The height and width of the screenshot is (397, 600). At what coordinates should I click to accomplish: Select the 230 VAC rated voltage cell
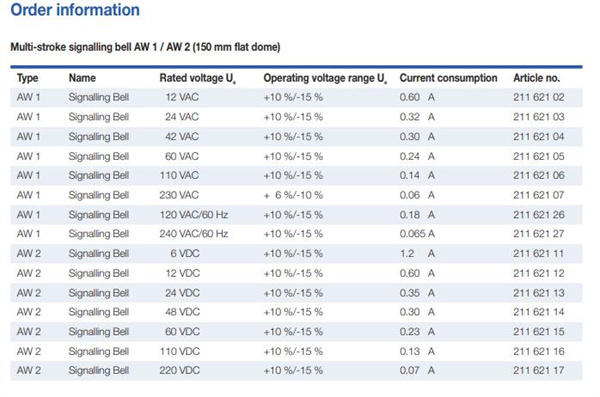pyautogui.click(x=179, y=195)
